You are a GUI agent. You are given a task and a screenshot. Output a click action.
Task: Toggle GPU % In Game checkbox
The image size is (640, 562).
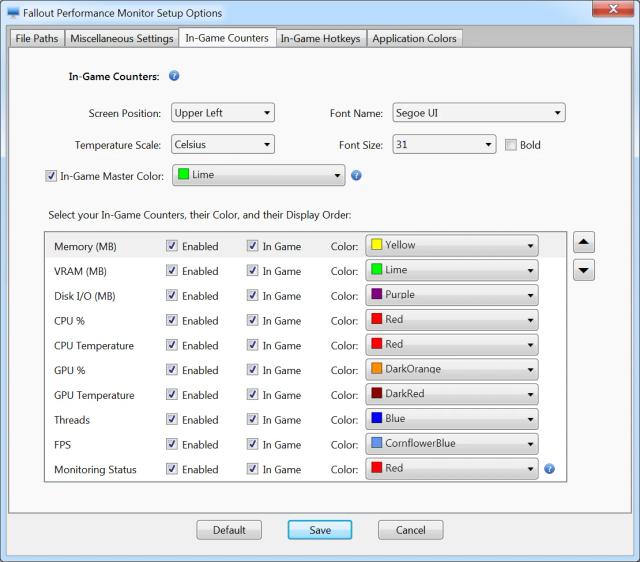[x=253, y=370]
